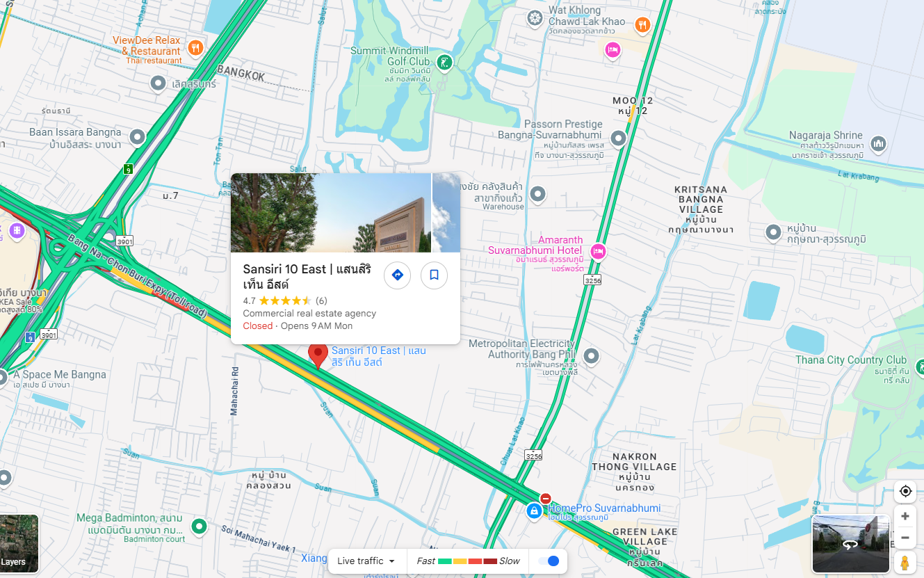Viewport: 924px width, 578px height.
Task: Click the red Sansiri 10 East map pin
Action: coord(318,356)
